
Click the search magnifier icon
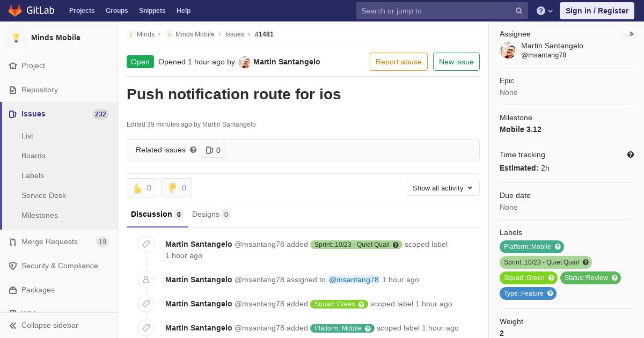pos(519,11)
